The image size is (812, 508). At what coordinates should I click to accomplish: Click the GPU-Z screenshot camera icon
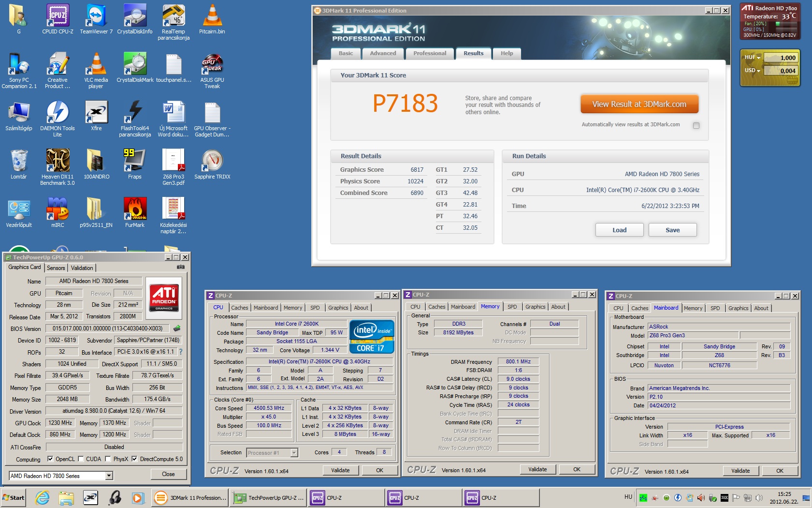180,267
